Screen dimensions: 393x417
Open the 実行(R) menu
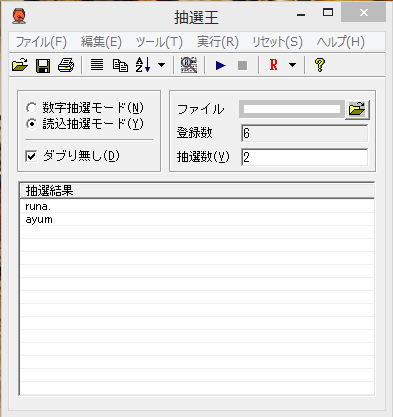[218, 42]
